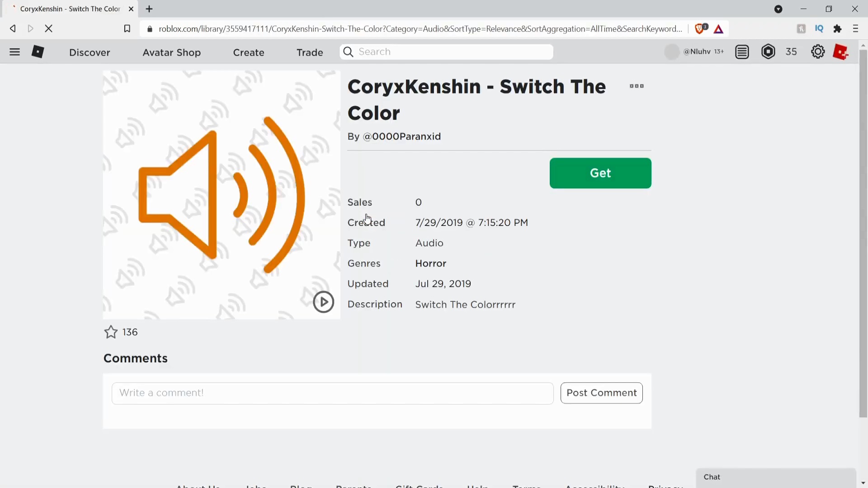The height and width of the screenshot is (488, 868).
Task: Click the Roblox logo icon beside the menu
Action: pyautogui.click(x=38, y=52)
